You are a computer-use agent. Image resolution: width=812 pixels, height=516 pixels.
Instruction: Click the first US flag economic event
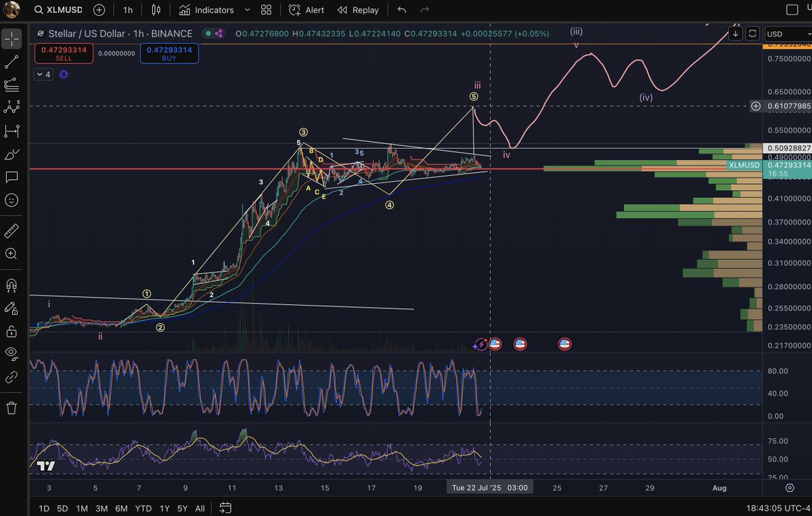(x=495, y=344)
